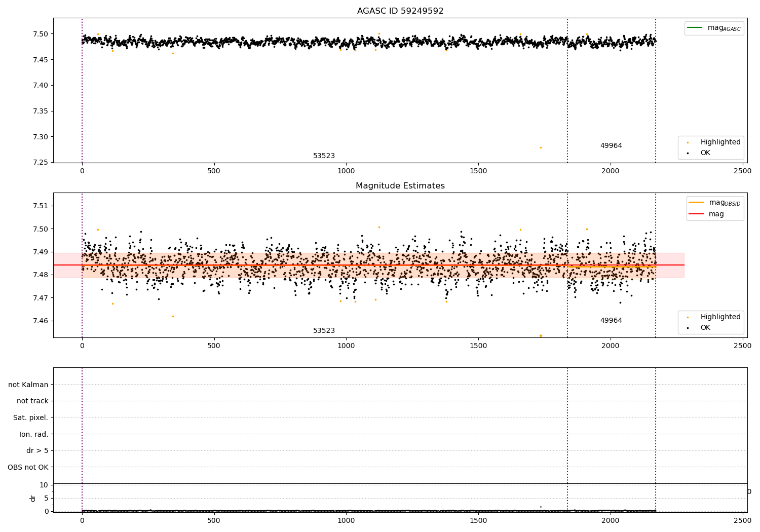Click the outlier point near 7.28 magnitude
Image resolution: width=760 pixels, height=532 pixels.
pos(541,148)
